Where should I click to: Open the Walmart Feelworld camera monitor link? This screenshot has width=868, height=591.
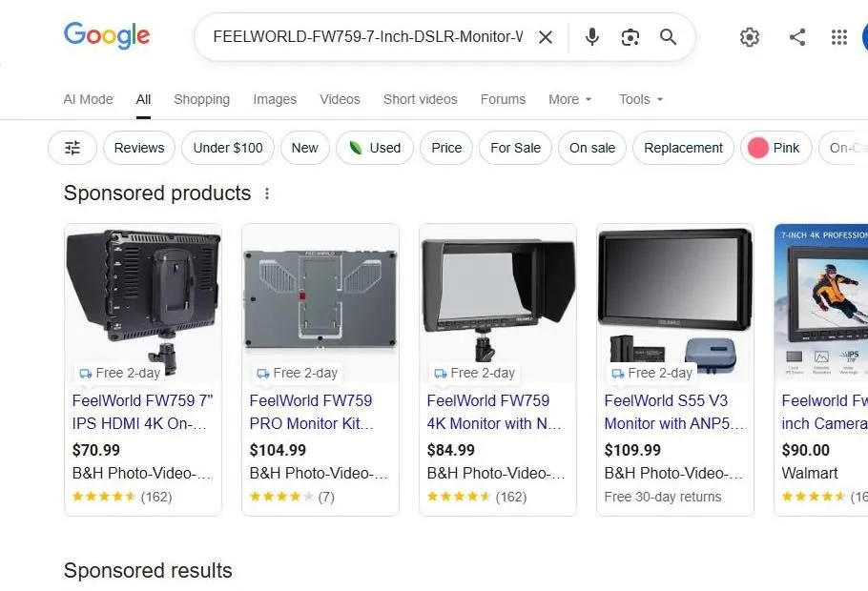point(825,412)
